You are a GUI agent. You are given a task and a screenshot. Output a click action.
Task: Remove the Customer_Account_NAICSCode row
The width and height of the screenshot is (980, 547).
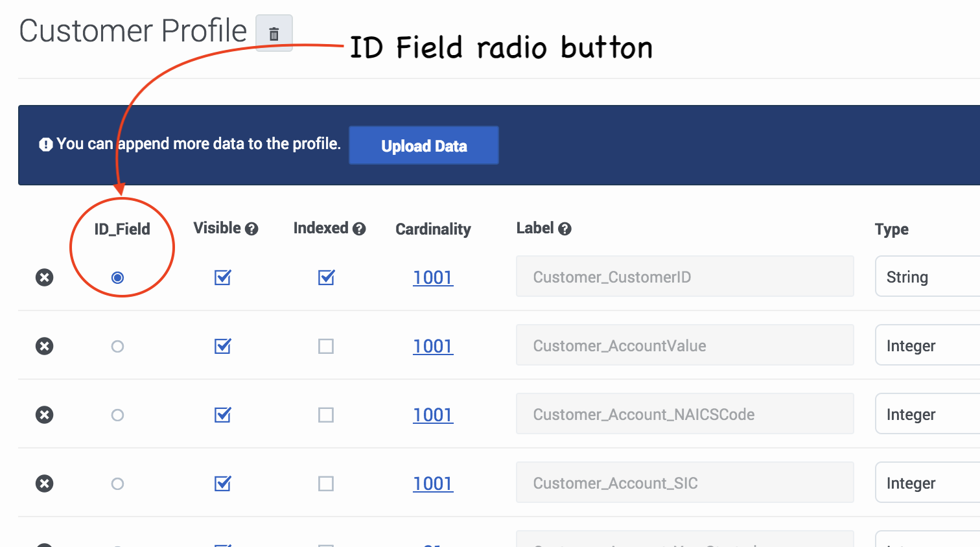click(44, 415)
